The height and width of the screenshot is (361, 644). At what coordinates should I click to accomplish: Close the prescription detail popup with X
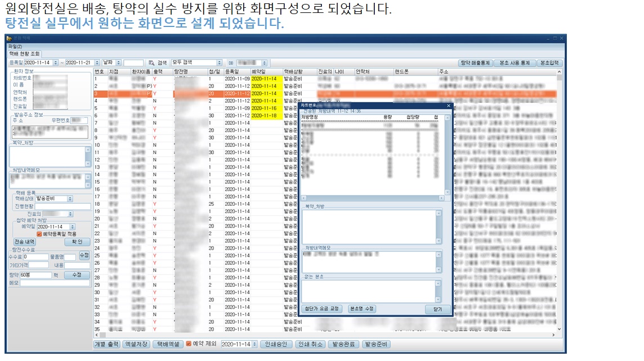coord(449,106)
